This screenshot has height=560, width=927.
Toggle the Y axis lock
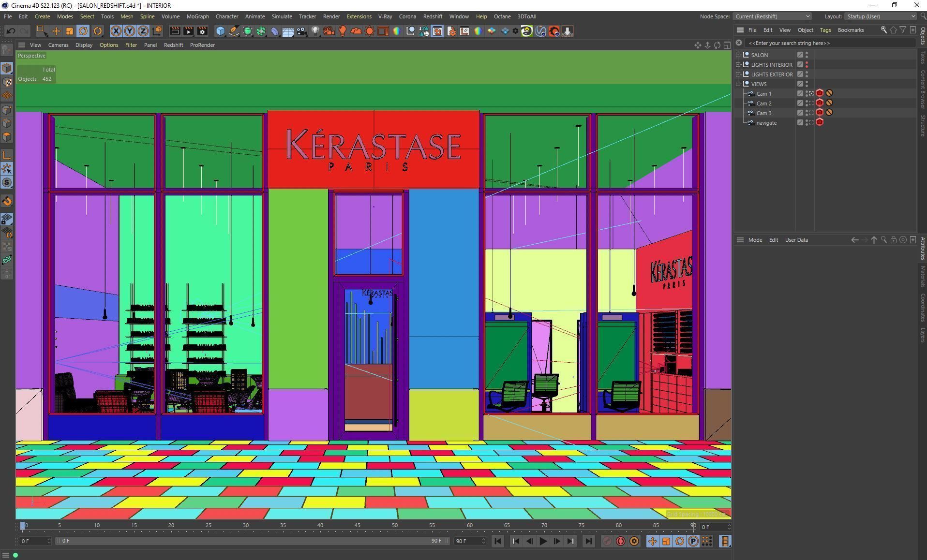tap(130, 31)
